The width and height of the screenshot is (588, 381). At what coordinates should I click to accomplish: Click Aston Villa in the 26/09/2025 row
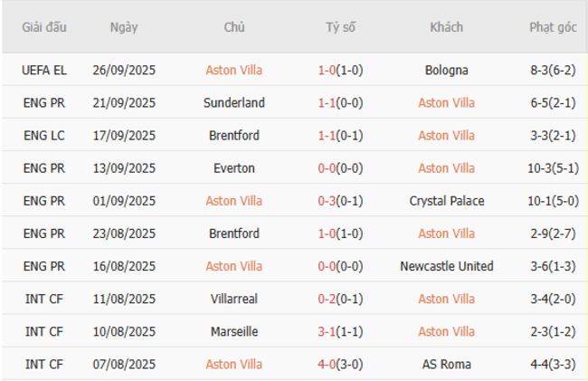click(234, 70)
